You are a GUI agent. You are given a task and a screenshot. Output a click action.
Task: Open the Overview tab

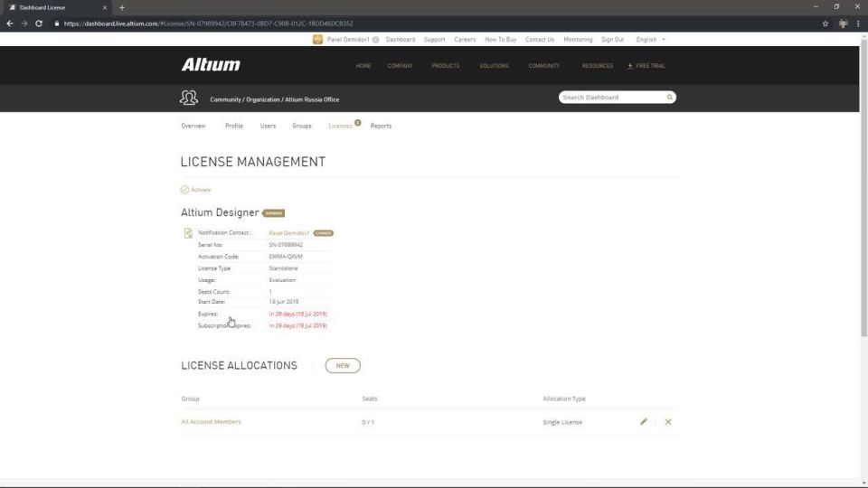[193, 127]
